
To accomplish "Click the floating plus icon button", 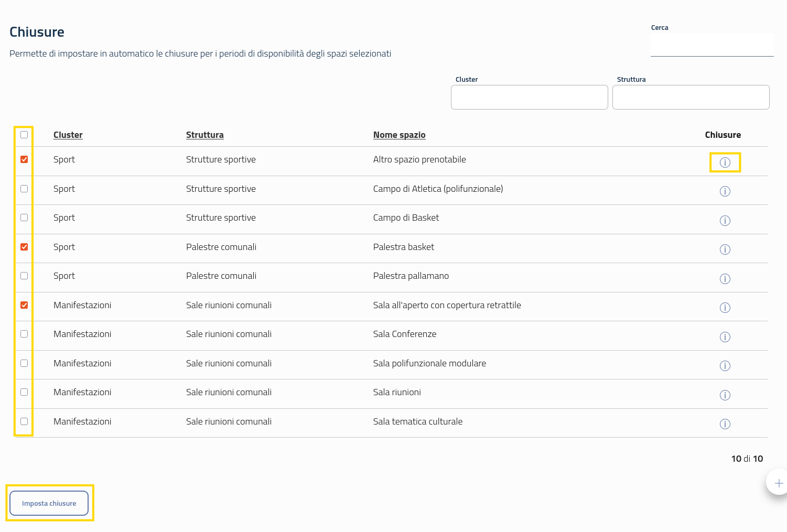I will [778, 483].
